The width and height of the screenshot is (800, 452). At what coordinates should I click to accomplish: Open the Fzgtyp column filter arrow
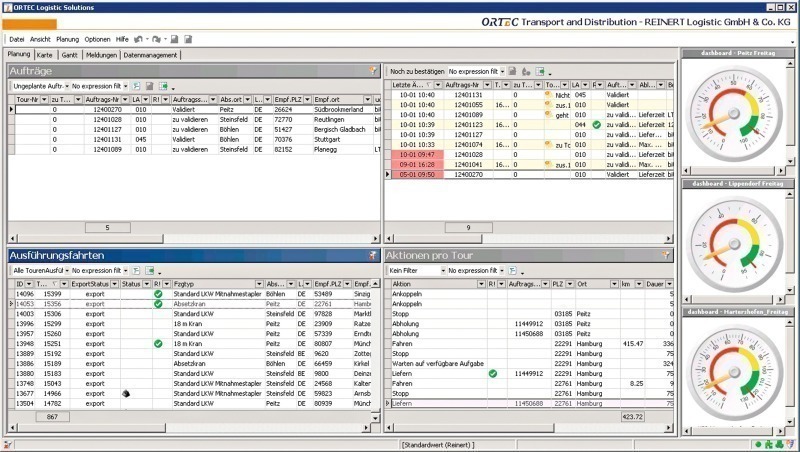coord(260,285)
